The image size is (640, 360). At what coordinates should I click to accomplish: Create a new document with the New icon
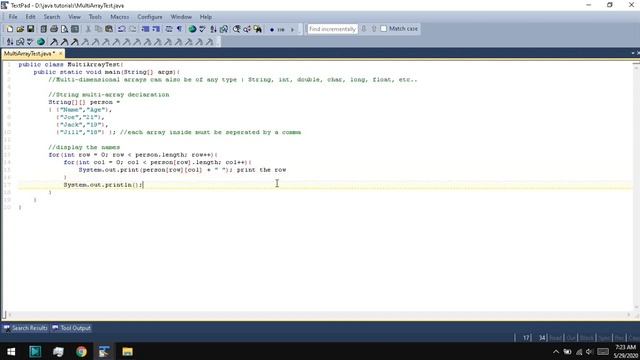[9, 29]
